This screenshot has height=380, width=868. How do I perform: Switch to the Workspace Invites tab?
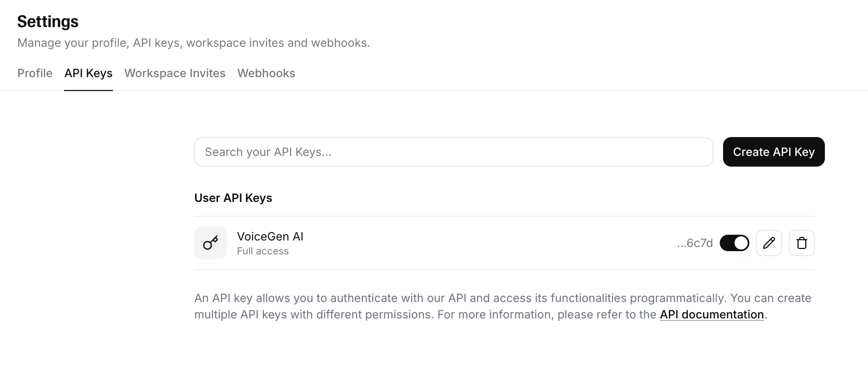[175, 73]
